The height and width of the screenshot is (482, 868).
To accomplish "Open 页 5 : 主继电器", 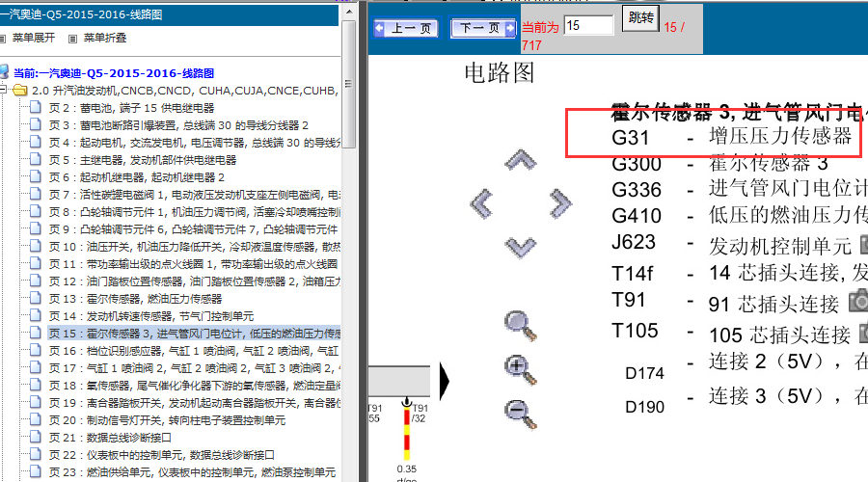I will [143, 160].
